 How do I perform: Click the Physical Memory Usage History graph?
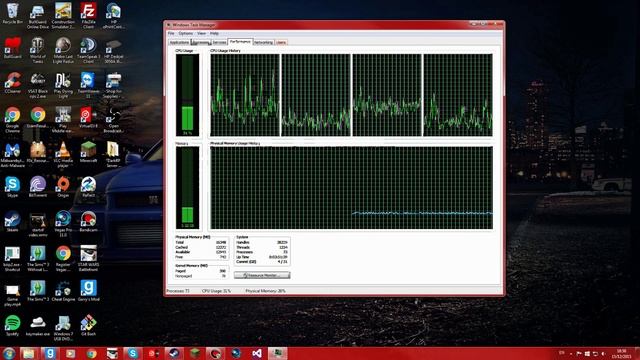point(351,188)
